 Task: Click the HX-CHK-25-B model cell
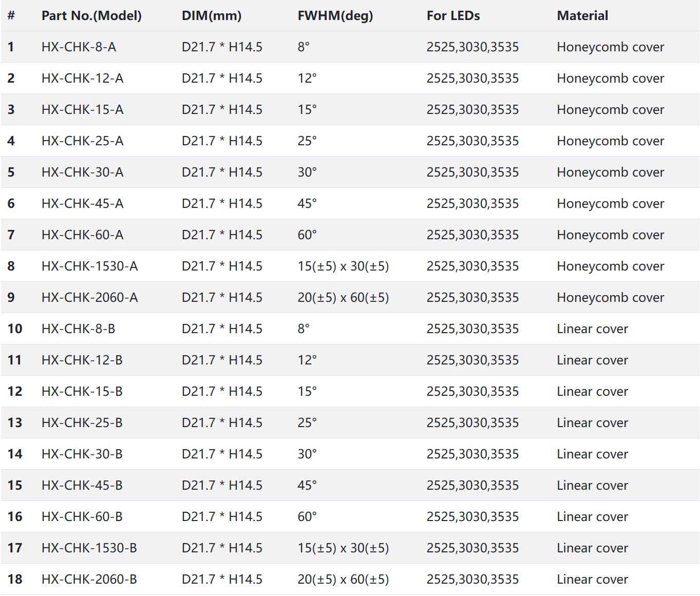(82, 423)
